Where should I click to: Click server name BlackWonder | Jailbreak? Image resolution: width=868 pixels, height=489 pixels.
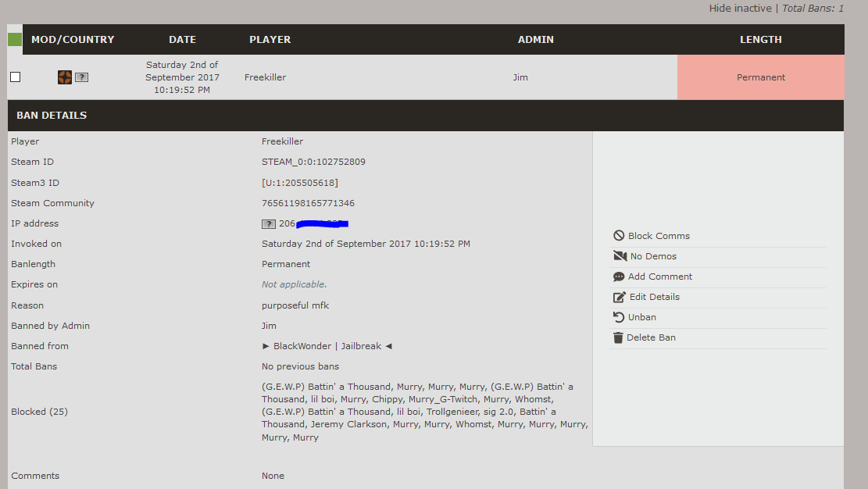coord(327,346)
